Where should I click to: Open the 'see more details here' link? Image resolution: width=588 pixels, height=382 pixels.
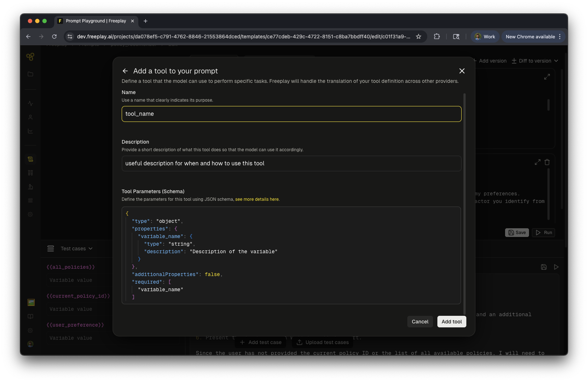(x=257, y=199)
